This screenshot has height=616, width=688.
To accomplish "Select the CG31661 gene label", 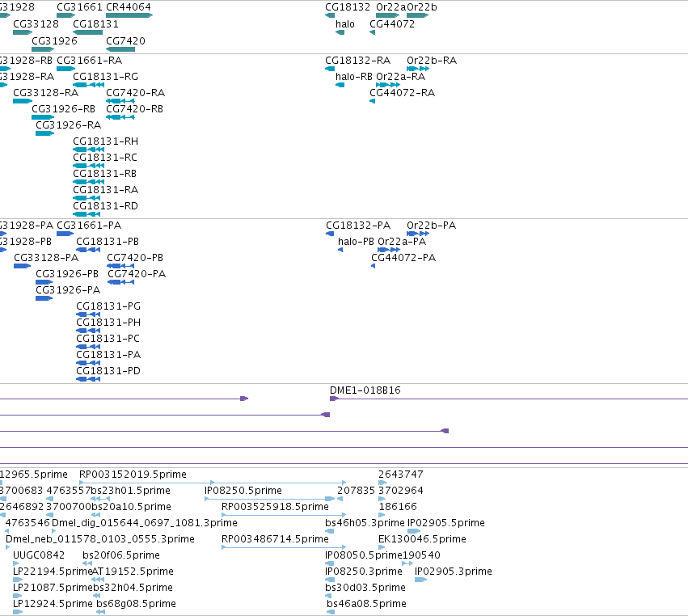I will [x=79, y=7].
